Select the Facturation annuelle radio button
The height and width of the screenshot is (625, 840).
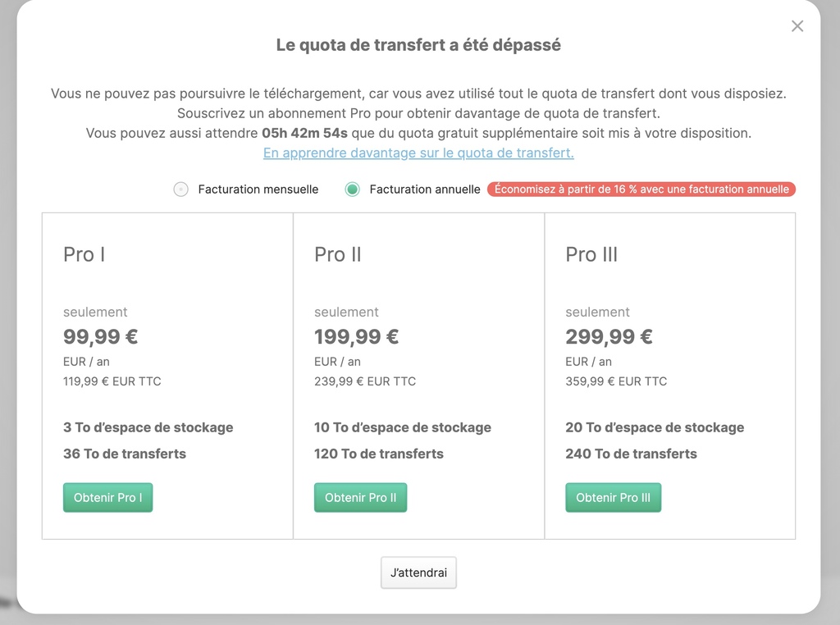pyautogui.click(x=353, y=189)
